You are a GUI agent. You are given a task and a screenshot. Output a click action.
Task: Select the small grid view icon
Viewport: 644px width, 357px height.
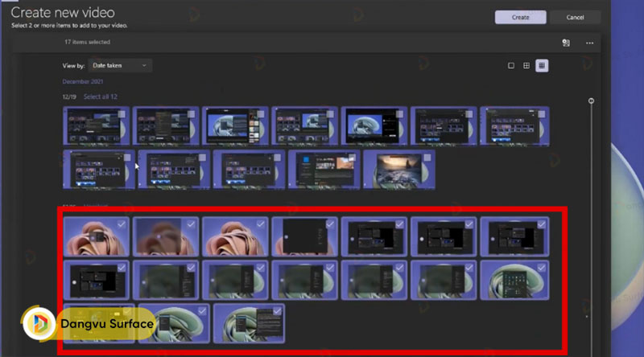click(x=542, y=65)
